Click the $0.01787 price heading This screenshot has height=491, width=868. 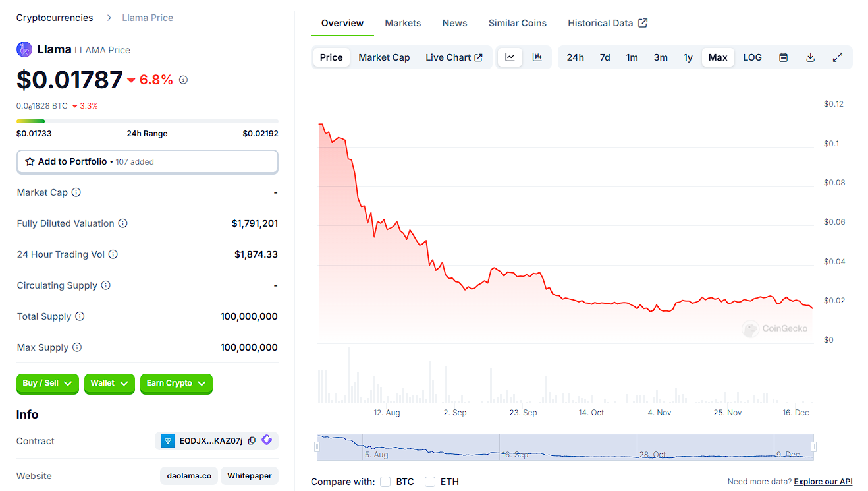click(x=70, y=80)
